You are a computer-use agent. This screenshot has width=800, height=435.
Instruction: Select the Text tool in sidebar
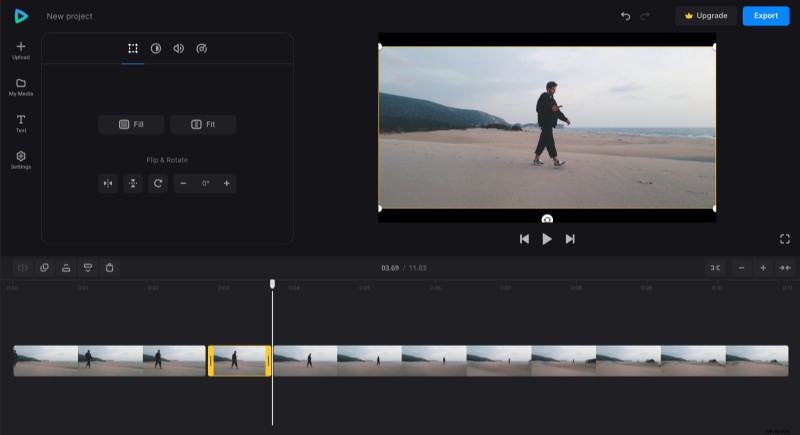[x=21, y=124]
